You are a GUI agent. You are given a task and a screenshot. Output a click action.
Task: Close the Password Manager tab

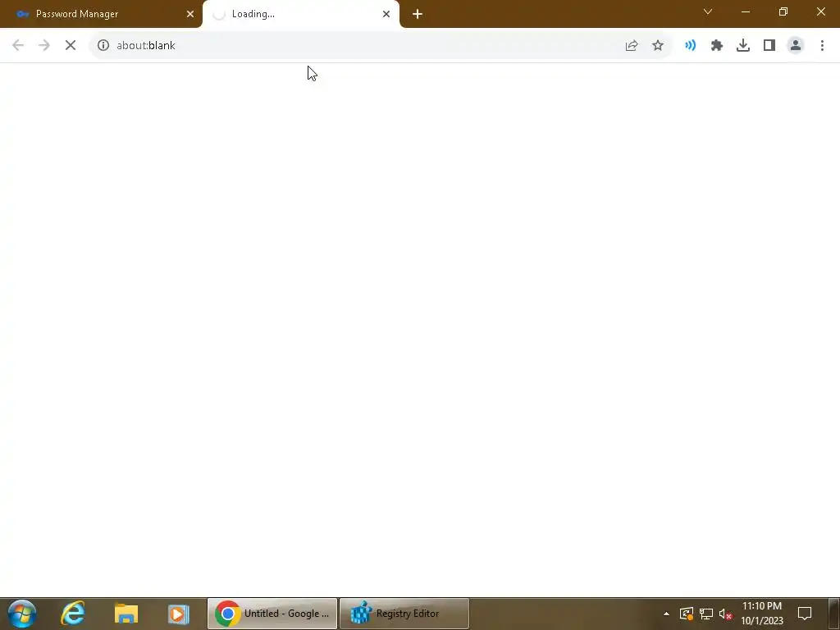pos(190,14)
